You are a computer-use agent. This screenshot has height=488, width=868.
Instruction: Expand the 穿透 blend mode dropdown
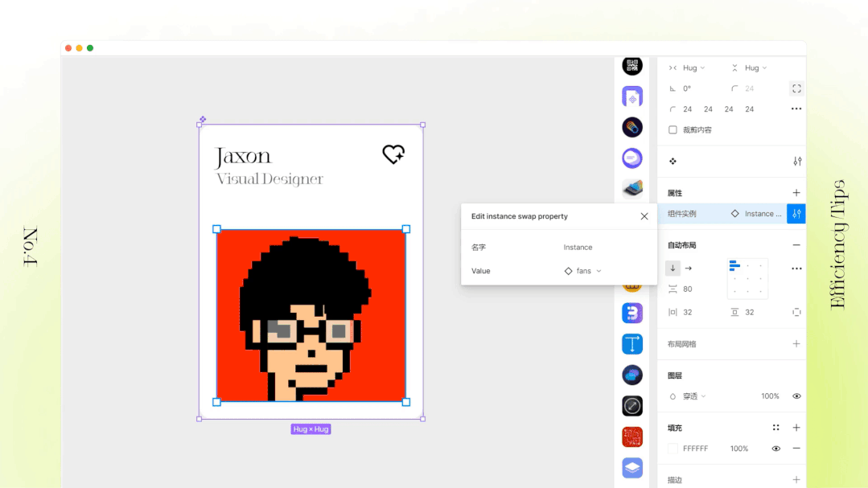click(x=694, y=396)
